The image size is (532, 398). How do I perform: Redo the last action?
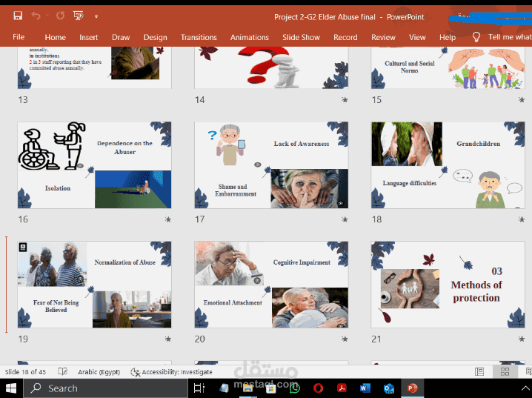coord(61,16)
